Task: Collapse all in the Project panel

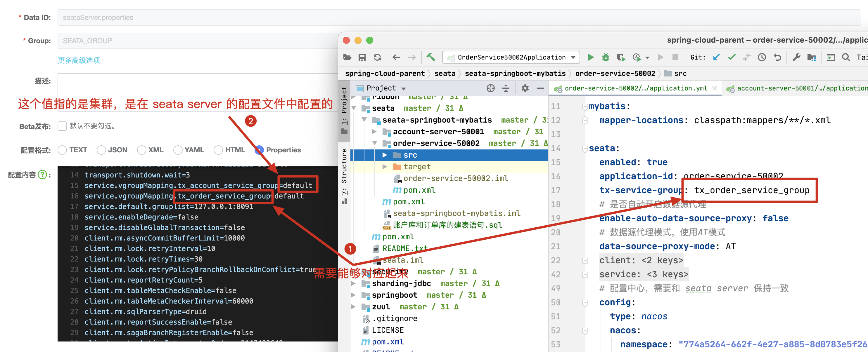Action: (506, 88)
